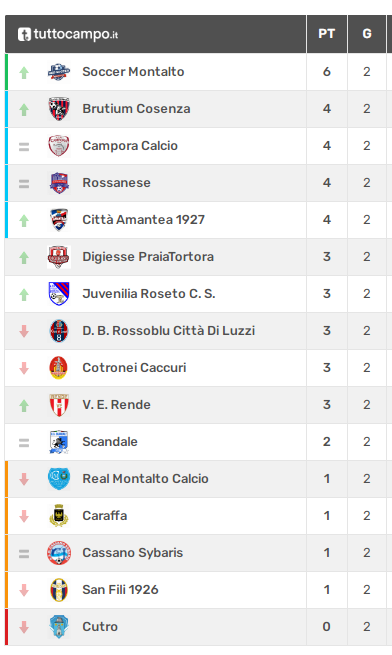Open the D. B. Rossoblu Città Di Luzzi link
The image size is (392, 655).
pyautogui.click(x=168, y=331)
